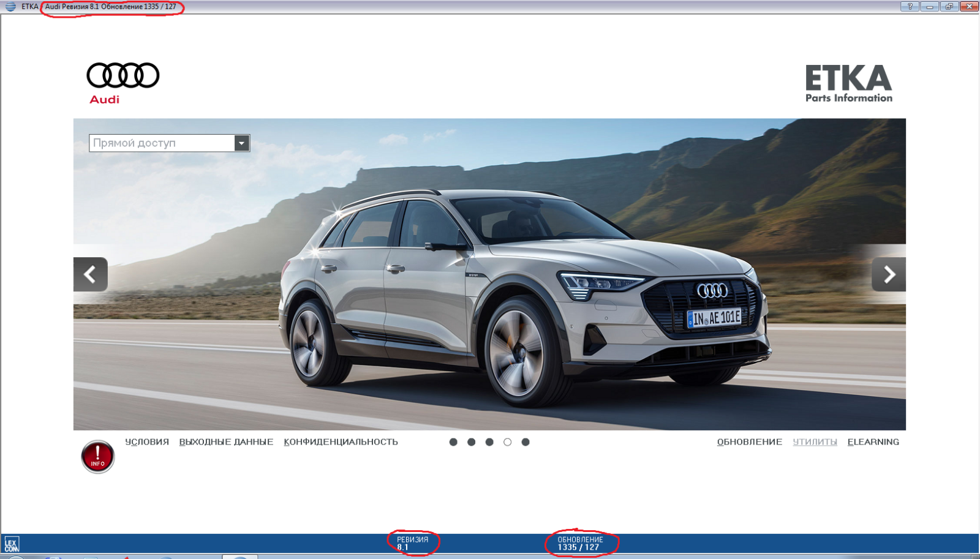Select the fourth (hollow) slide indicator dot
This screenshot has height=559, width=980.
coord(507,442)
